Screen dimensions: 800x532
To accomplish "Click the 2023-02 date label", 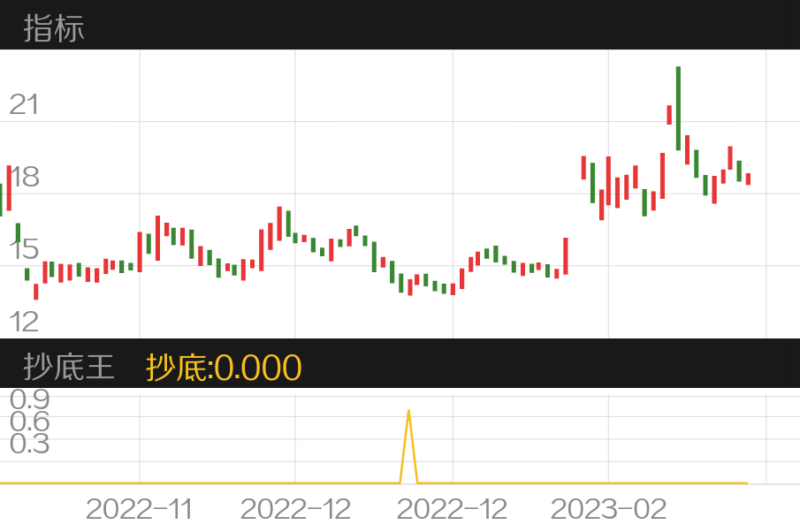I will pyautogui.click(x=608, y=509).
